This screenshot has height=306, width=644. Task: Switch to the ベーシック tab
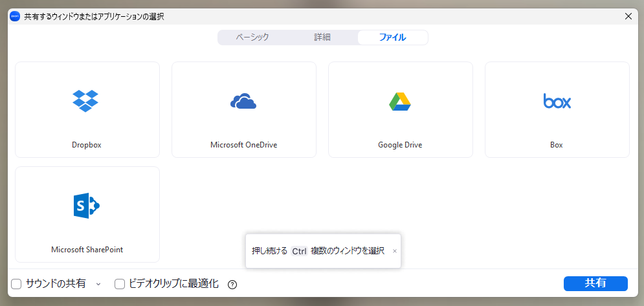click(252, 38)
